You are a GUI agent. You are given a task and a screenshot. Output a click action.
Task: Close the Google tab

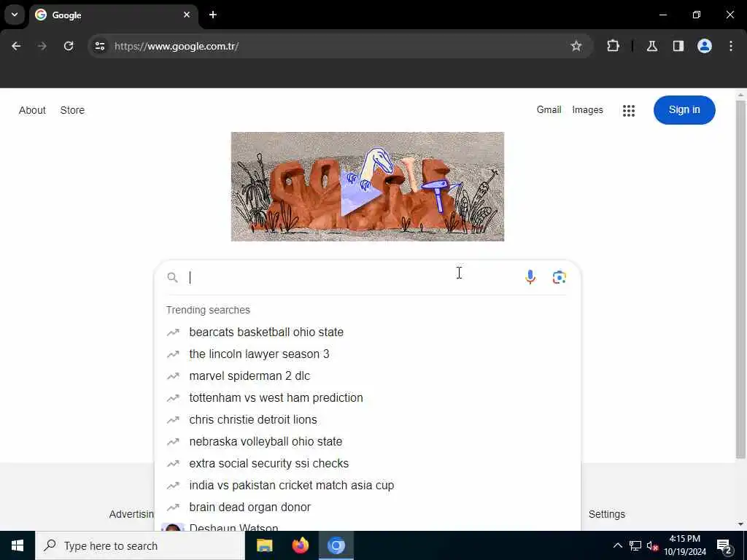(187, 15)
